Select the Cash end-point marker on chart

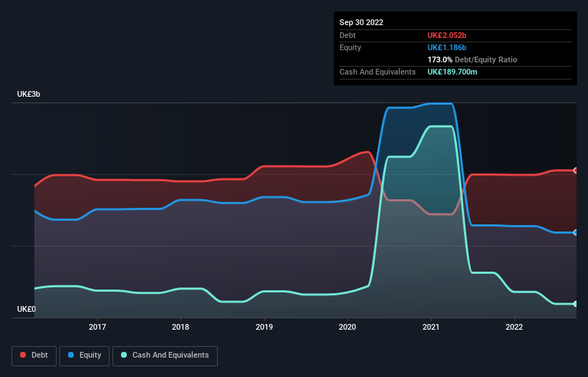576,304
